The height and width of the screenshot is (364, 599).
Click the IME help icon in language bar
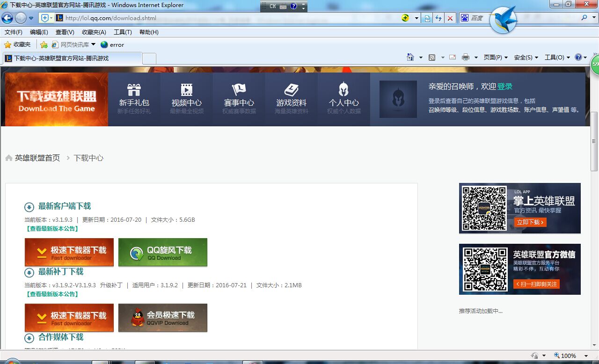[293, 7]
